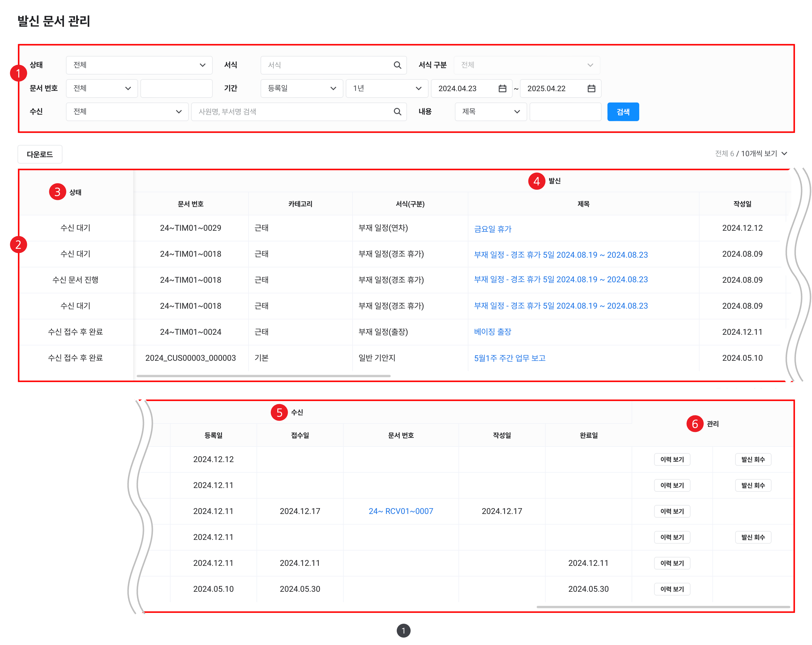Open the 24~ RCV01~0007 received document link

400,511
